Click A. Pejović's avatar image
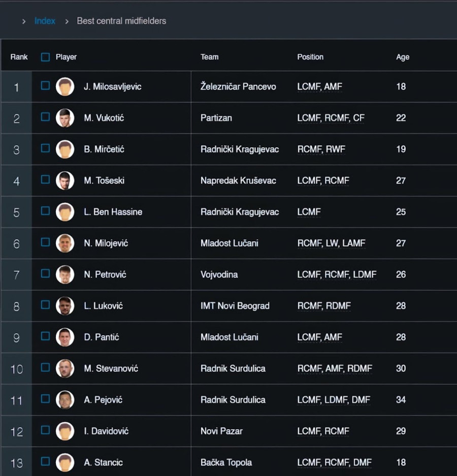This screenshot has height=476, width=457. click(x=65, y=400)
